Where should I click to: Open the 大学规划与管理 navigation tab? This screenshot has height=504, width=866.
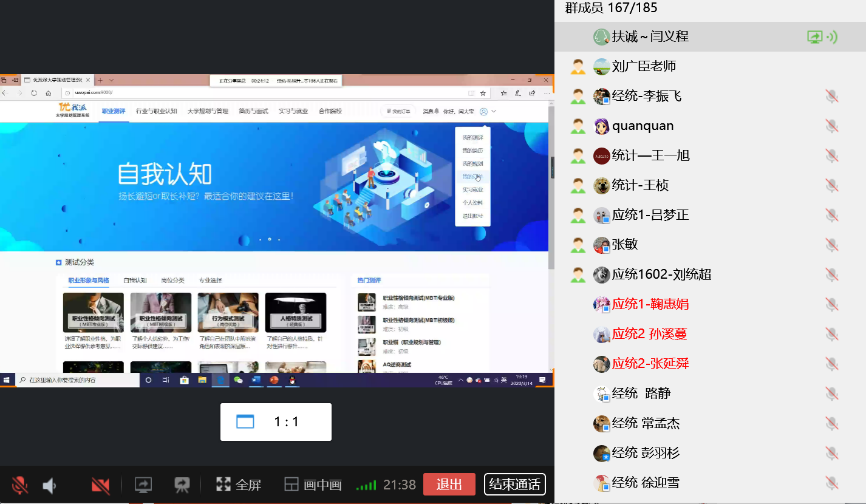pos(208,111)
